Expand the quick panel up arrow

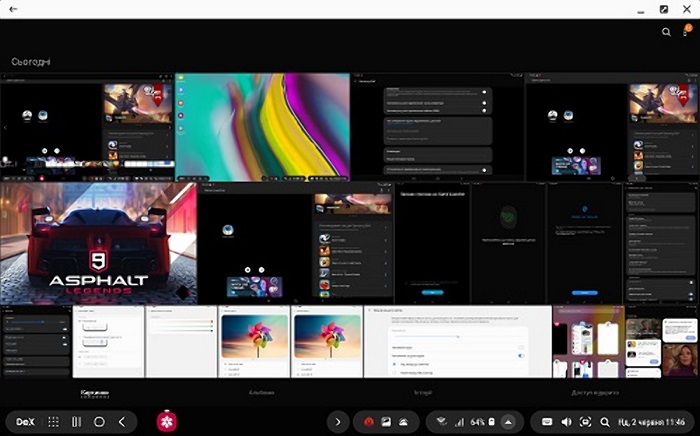(x=508, y=422)
